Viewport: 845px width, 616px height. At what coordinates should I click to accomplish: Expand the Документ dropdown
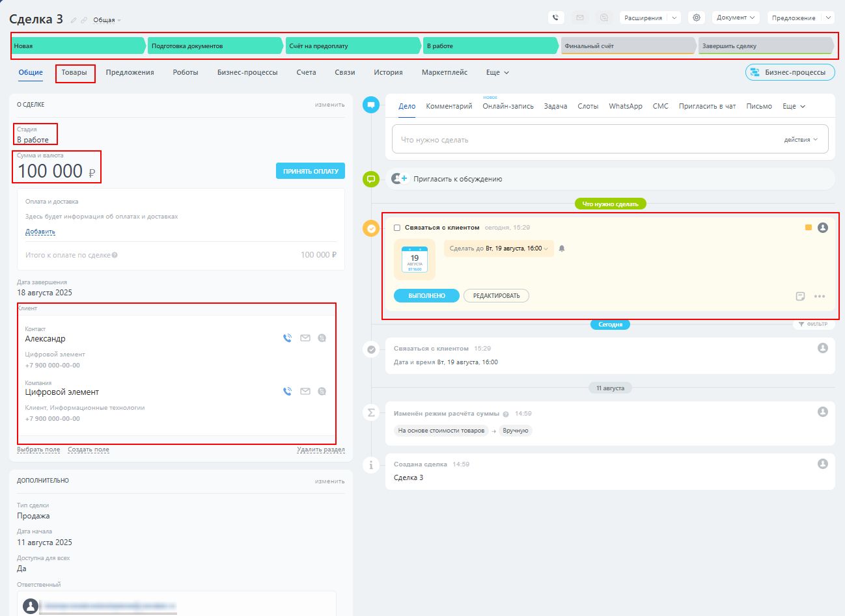coord(736,18)
